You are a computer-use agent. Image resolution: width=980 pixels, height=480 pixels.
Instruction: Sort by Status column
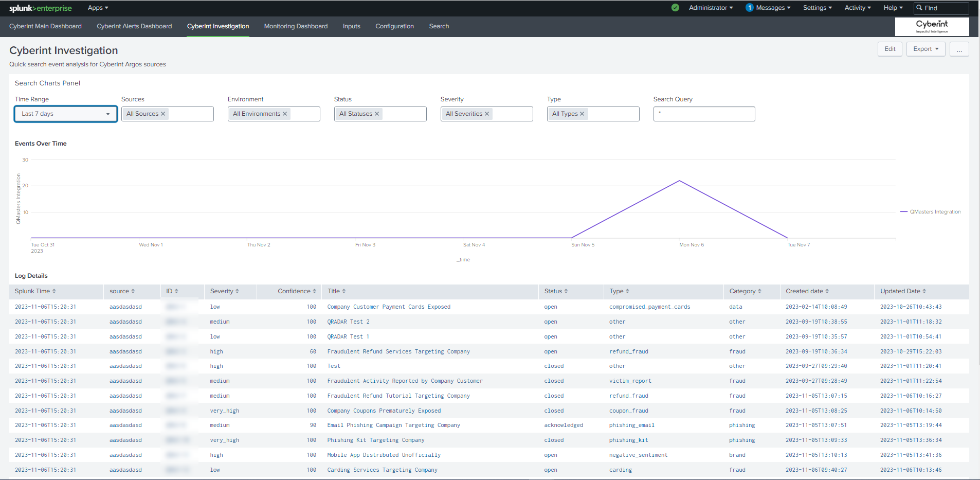point(556,291)
